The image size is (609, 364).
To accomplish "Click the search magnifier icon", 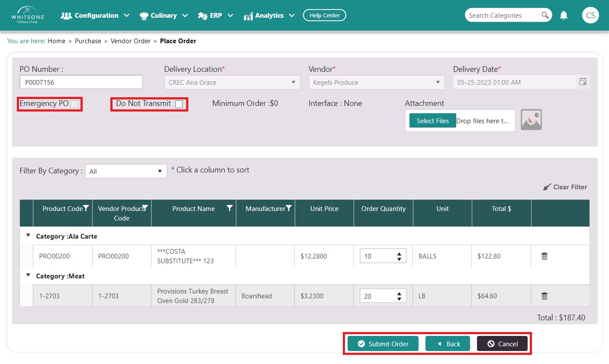I will click(x=545, y=15).
